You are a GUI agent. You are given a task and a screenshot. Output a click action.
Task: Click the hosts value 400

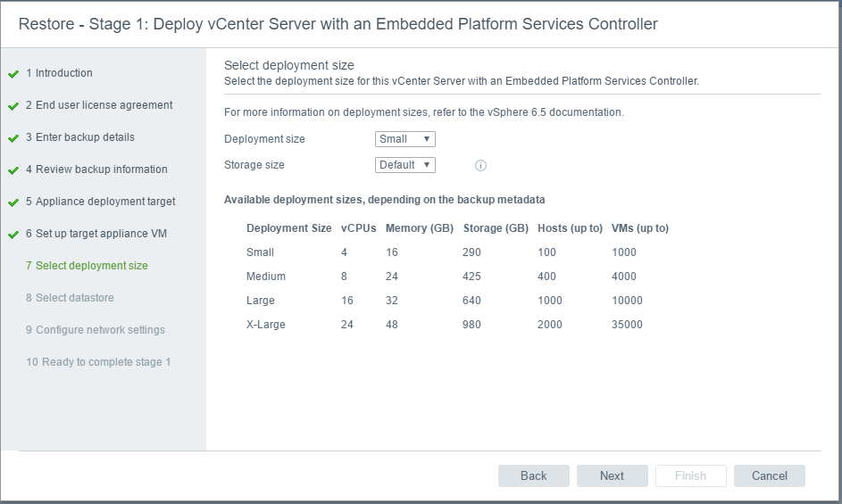click(546, 277)
